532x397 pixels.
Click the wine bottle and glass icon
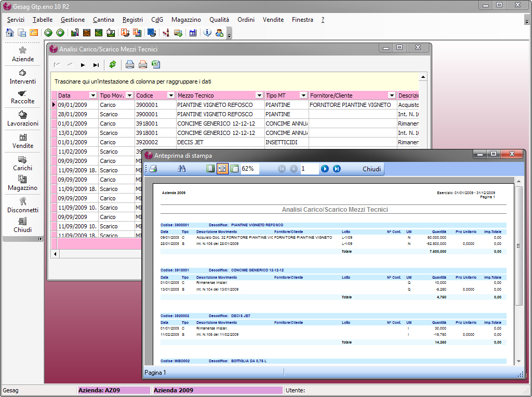[166, 33]
